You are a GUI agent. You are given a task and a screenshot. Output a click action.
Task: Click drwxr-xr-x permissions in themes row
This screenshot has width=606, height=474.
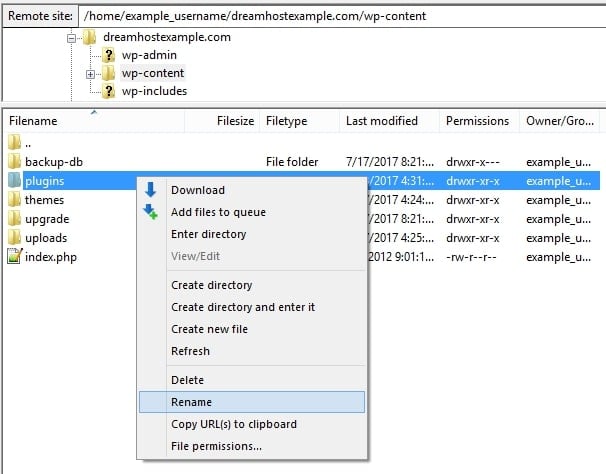click(473, 200)
